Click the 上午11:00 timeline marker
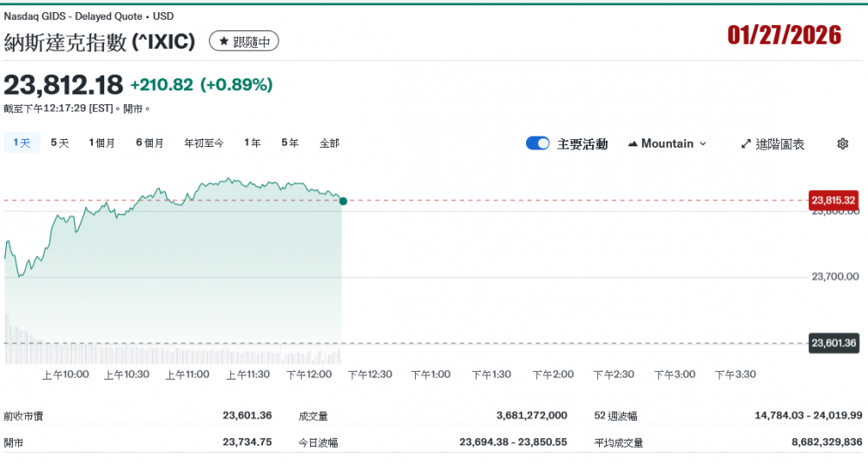This screenshot has height=464, width=868. point(188,375)
